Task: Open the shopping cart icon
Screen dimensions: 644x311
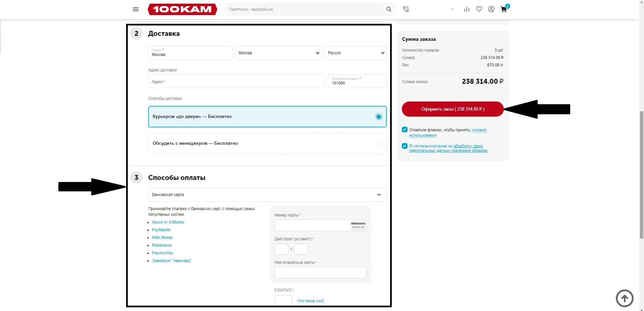Action: (x=503, y=9)
